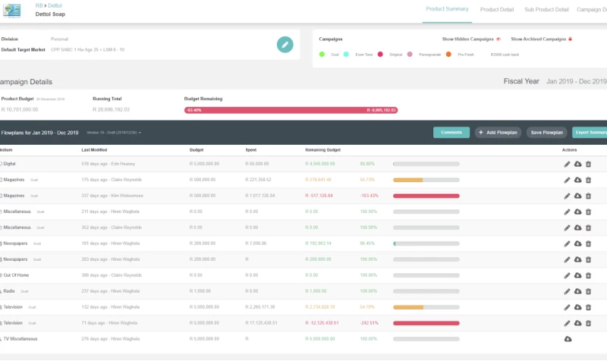Click the Budget column header
This screenshot has height=364, width=607.
click(x=197, y=150)
